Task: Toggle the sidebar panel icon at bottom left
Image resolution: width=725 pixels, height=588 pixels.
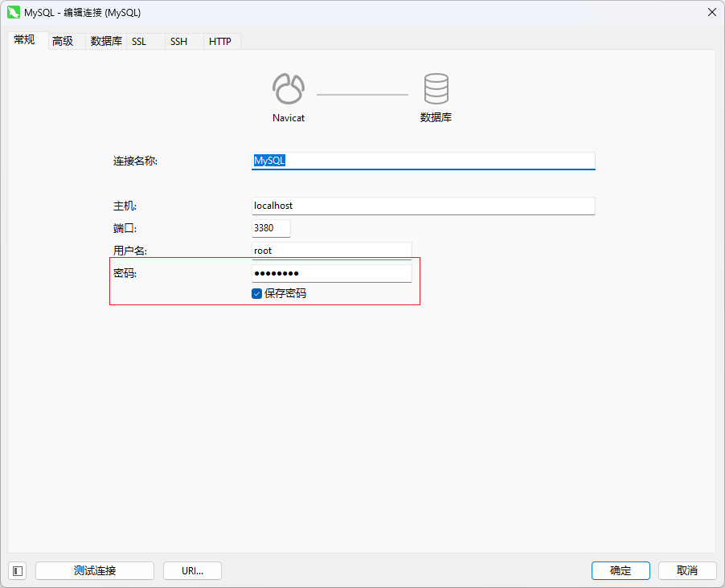Action: point(18,571)
